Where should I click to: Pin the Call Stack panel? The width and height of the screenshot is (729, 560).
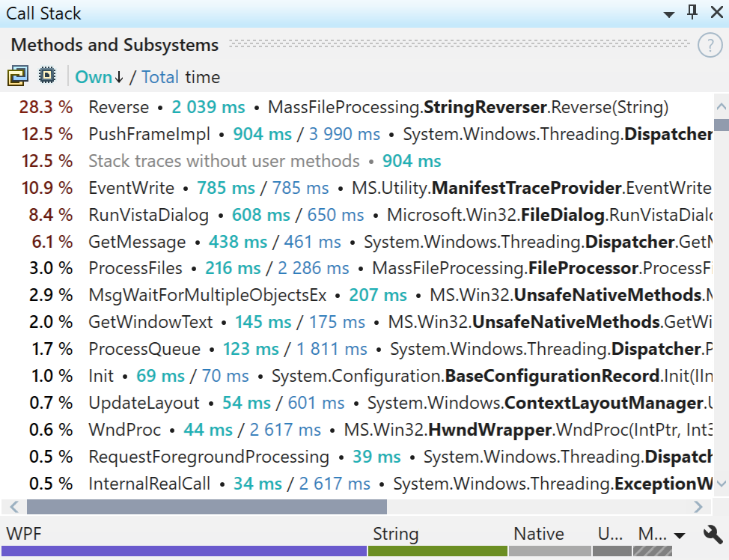[x=692, y=13]
